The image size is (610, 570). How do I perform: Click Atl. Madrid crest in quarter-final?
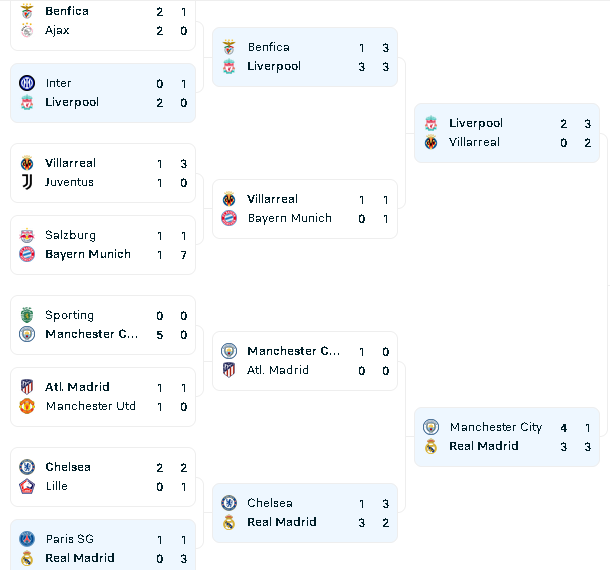(x=229, y=370)
